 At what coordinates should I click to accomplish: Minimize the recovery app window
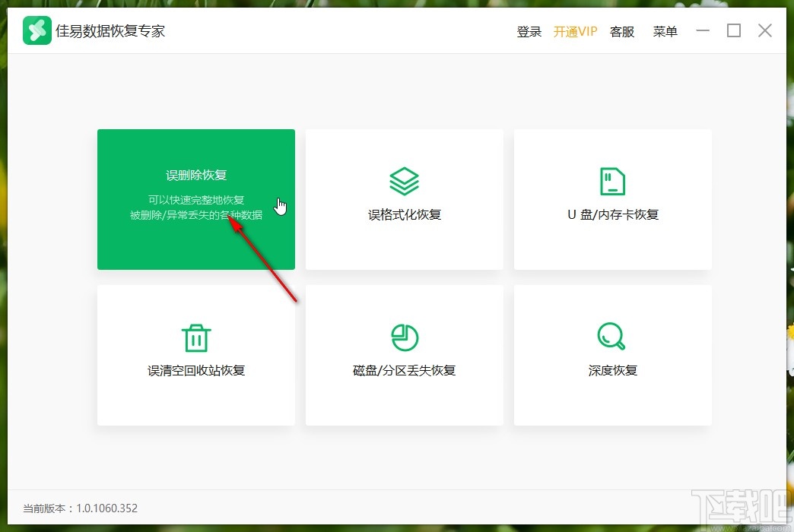point(703,30)
